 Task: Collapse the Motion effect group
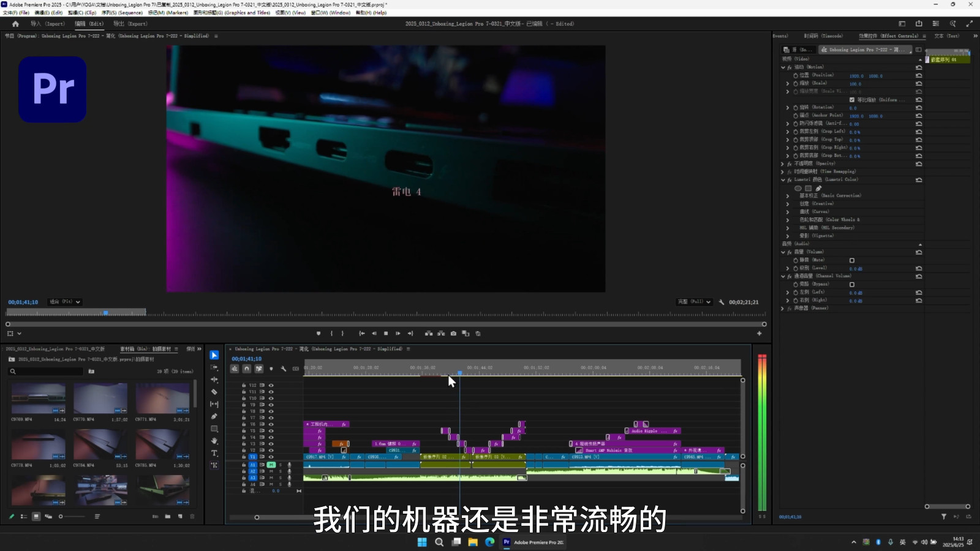(783, 67)
